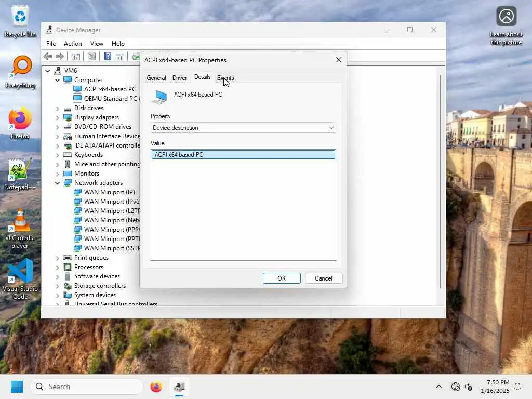Select the ACPI x64-based PC value entry
This screenshot has width=532, height=399.
click(243, 155)
